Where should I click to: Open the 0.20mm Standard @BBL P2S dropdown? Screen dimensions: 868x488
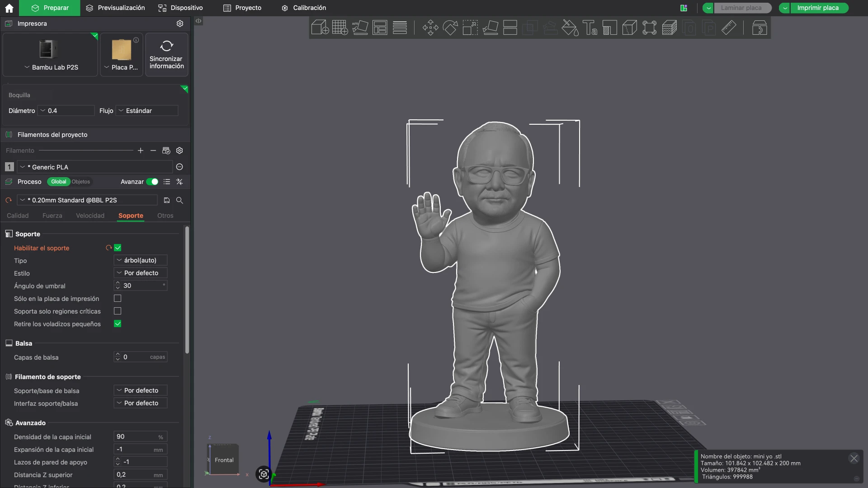[x=87, y=200]
